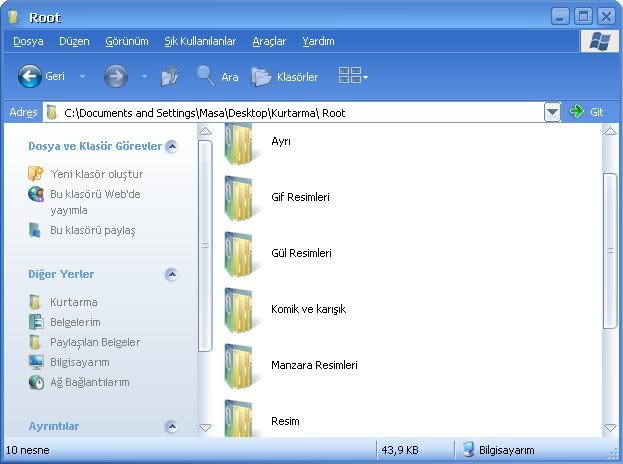Click the file list vertical scrollbar thumb
Image resolution: width=623 pixels, height=464 pixels.
coord(610,251)
